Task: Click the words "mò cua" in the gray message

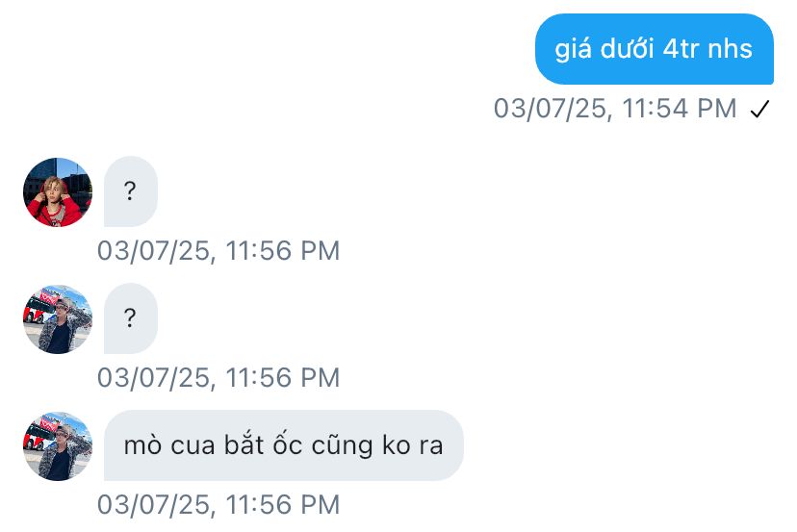Action: 169,445
